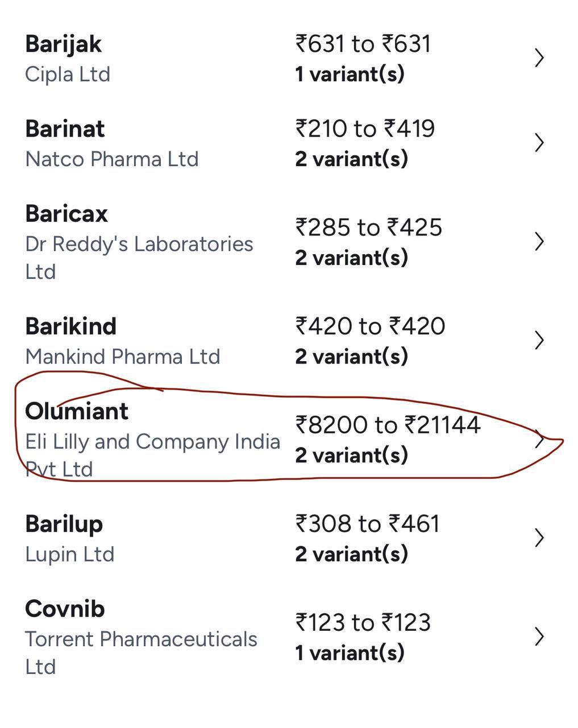Tap chevron arrow beside Barinat
This screenshot has height=728, width=578.
click(x=539, y=143)
